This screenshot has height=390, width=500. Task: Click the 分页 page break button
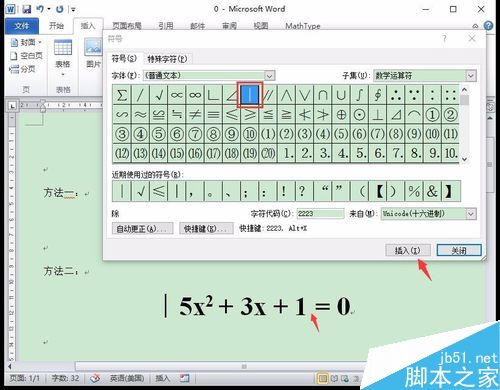[x=22, y=69]
